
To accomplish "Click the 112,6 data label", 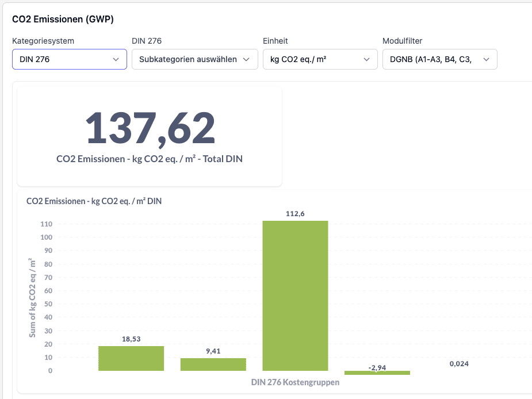I will click(x=295, y=214).
